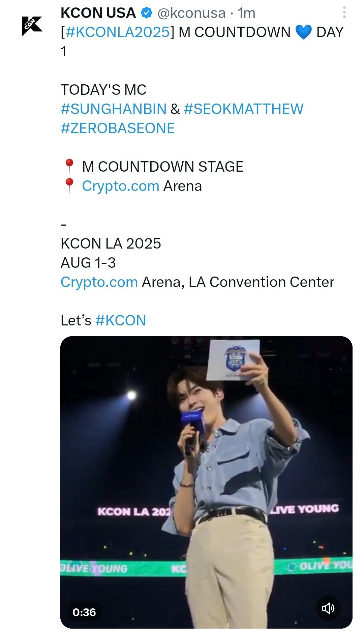Follow the Crypto.com link after the second pin
364x633 pixels.
pyautogui.click(x=121, y=186)
